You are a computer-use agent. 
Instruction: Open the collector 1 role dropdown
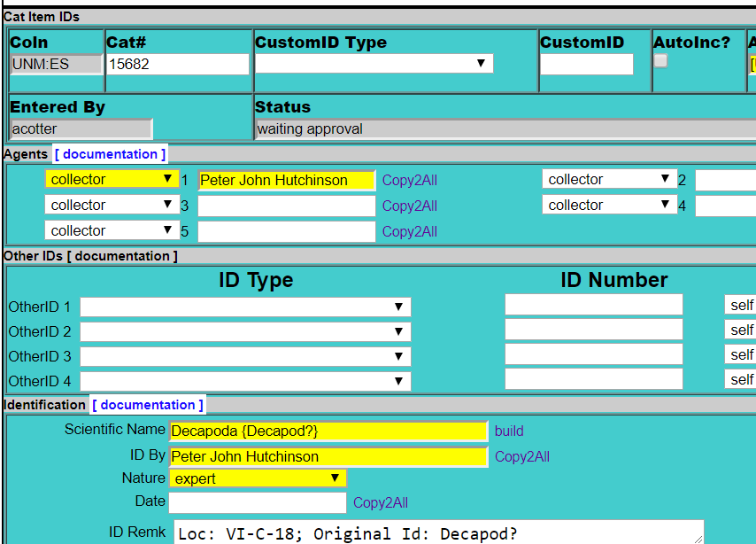click(112, 179)
